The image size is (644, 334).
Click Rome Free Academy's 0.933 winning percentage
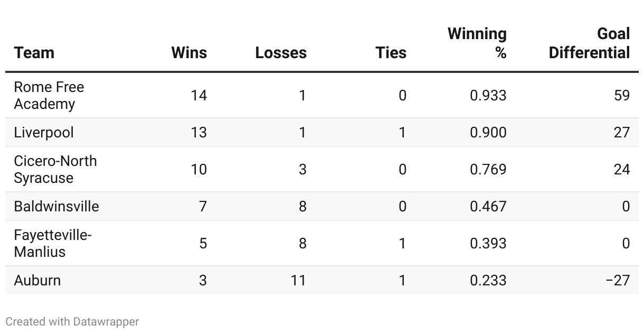tap(488, 95)
